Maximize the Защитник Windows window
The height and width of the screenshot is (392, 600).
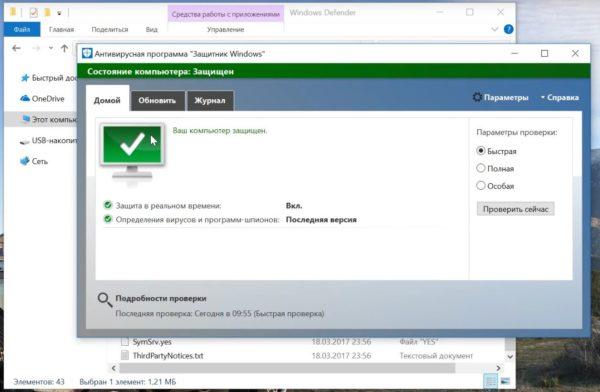(x=545, y=53)
